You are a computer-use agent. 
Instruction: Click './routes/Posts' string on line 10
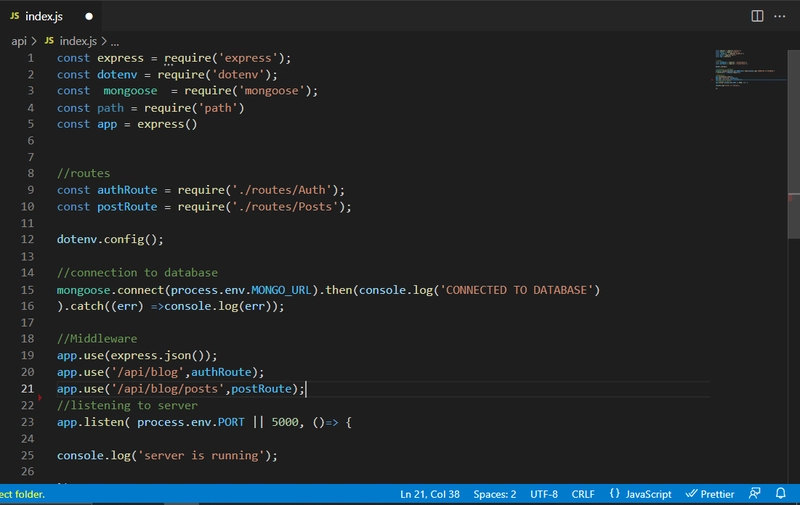[x=285, y=207]
